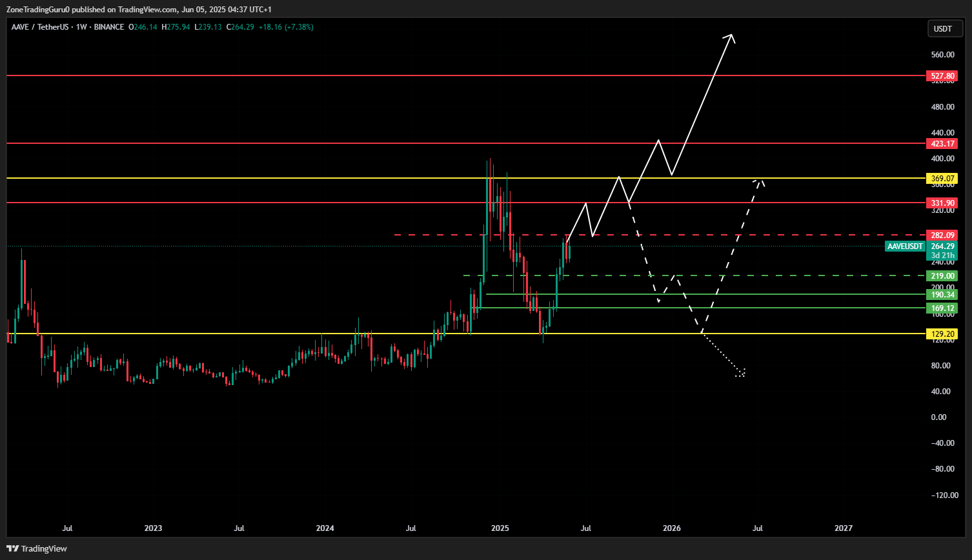
Task: Click the 400.00 price scale value
Action: [x=942, y=159]
